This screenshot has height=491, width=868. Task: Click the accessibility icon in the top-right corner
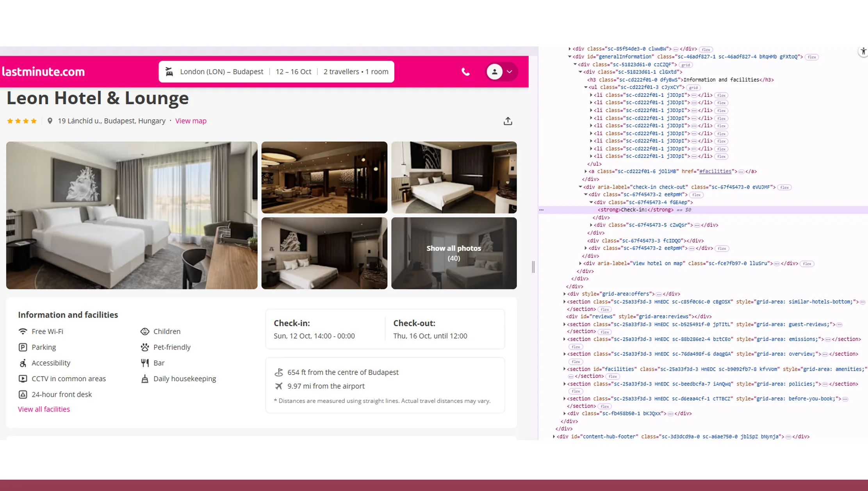(x=863, y=51)
